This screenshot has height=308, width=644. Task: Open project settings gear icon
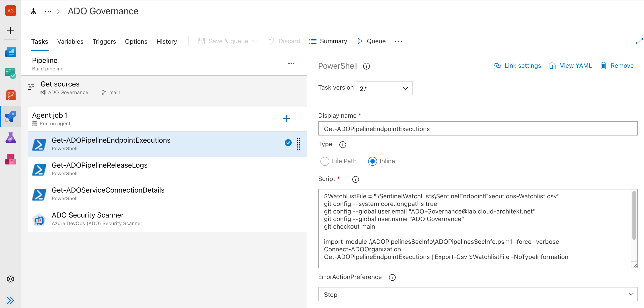(10, 279)
